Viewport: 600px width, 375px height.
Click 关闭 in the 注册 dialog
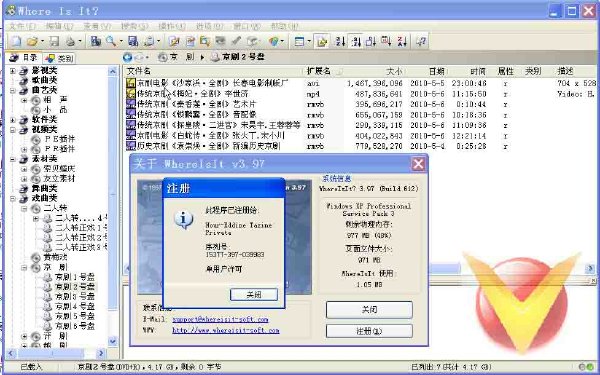[x=254, y=295]
